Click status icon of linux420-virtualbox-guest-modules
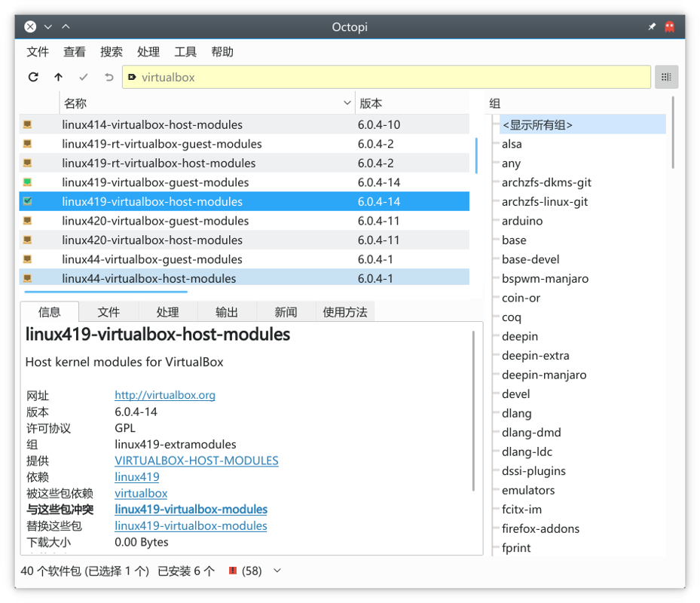Viewport: 700px width, 603px height. point(27,220)
